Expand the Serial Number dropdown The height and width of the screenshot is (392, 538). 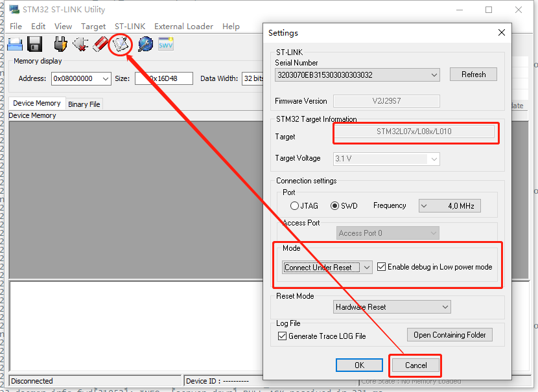(434, 75)
